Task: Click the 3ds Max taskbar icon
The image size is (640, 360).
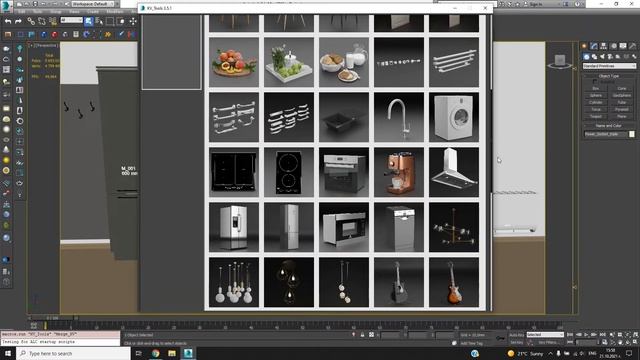Action: pyautogui.click(x=188, y=353)
